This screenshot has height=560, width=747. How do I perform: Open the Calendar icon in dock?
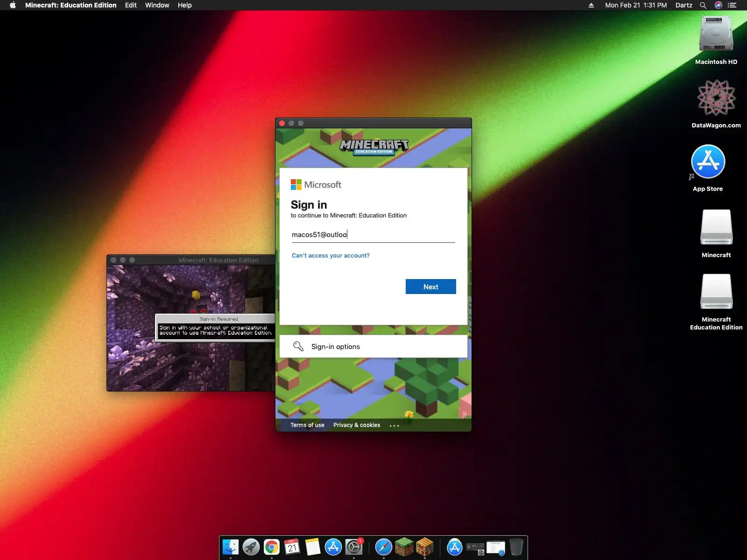(292, 547)
